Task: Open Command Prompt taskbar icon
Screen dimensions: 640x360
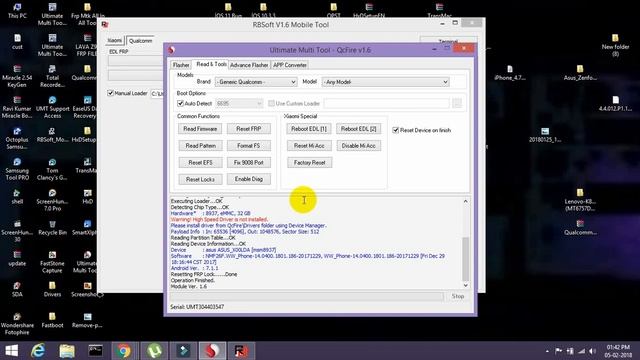Action: coord(96,351)
